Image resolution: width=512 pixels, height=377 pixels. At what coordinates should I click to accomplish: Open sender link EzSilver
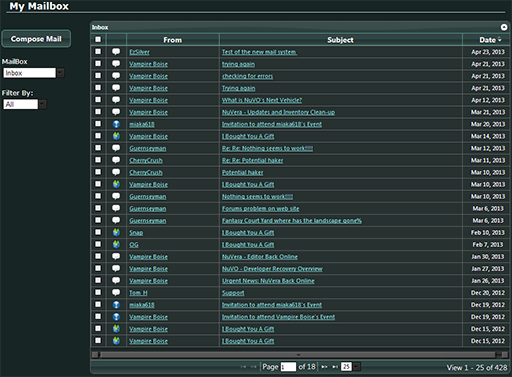click(139, 52)
